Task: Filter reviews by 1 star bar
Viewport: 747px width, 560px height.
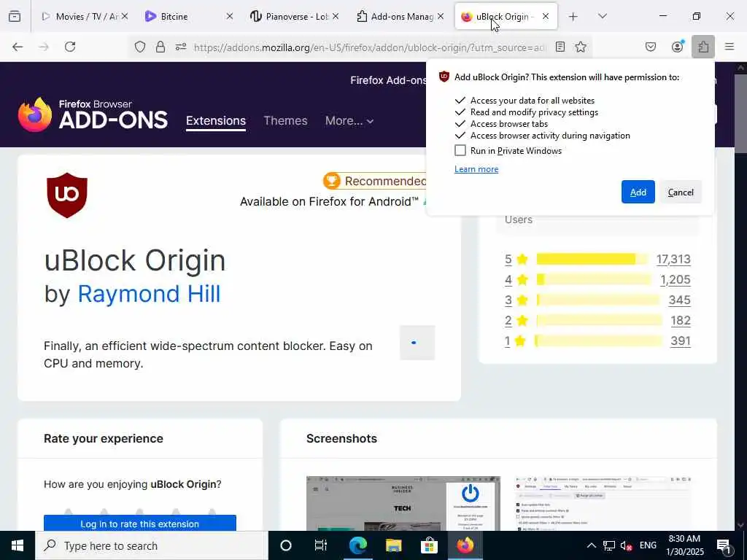Action: tap(599, 341)
